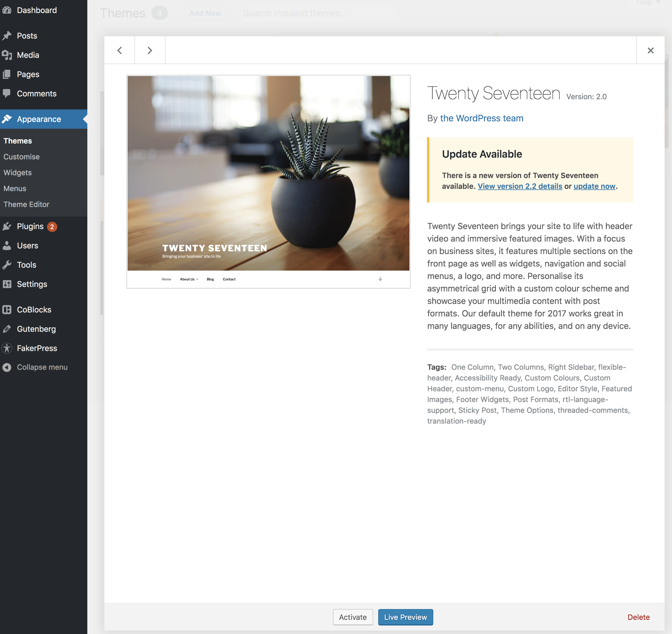Click the Posts pushpin icon

point(7,36)
